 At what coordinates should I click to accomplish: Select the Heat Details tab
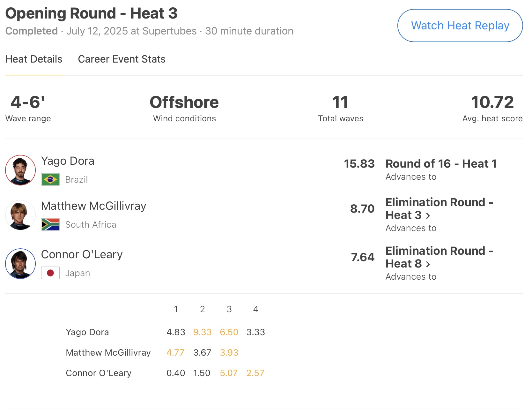tap(34, 59)
